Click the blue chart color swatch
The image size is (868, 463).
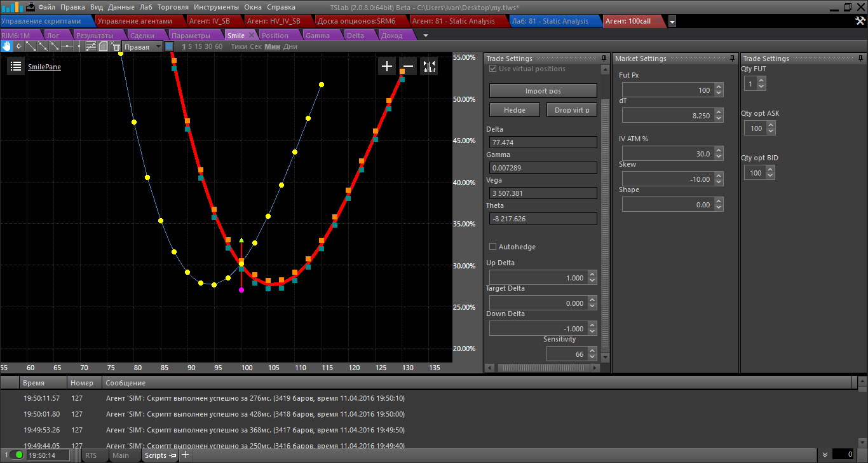coord(169,46)
